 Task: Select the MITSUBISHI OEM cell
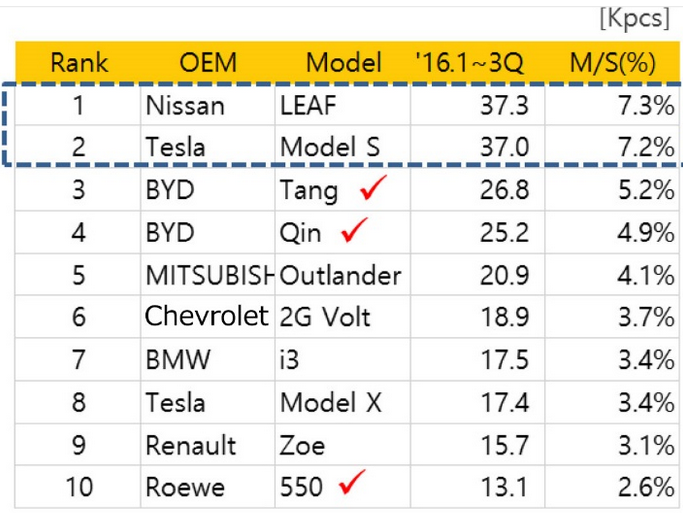click(x=208, y=275)
